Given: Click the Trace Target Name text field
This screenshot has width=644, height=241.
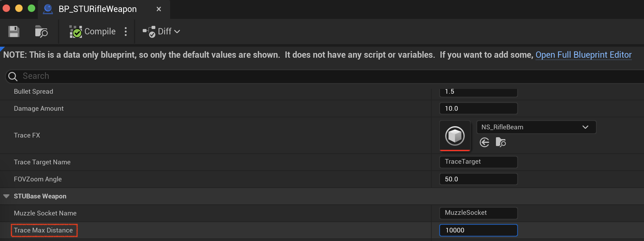Looking at the screenshot, I should tap(478, 162).
